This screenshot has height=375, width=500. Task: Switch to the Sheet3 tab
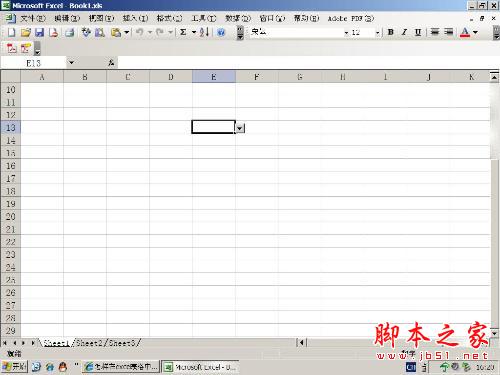(122, 343)
